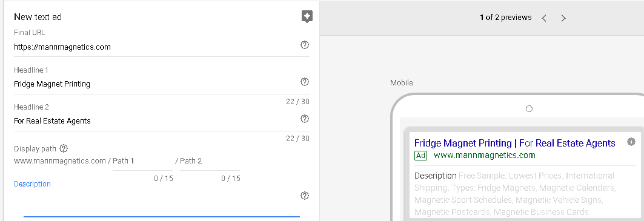
Task: Click the info icon in the mobile ad preview
Action: click(x=631, y=142)
